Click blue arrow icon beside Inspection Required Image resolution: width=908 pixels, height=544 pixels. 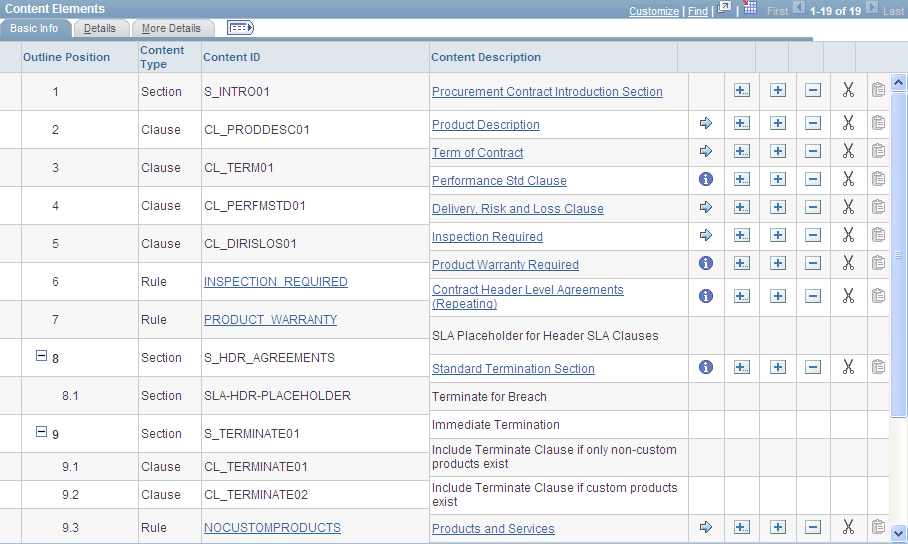tap(705, 235)
